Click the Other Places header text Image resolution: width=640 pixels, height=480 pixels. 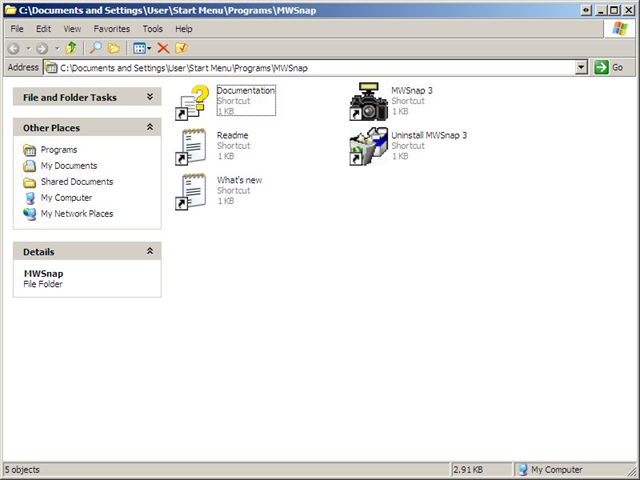pos(51,128)
